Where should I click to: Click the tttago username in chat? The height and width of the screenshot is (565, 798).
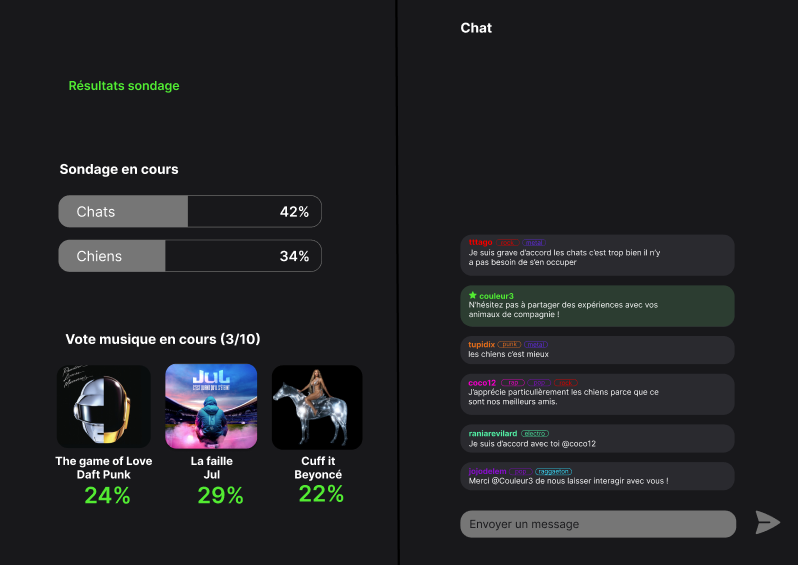(480, 242)
